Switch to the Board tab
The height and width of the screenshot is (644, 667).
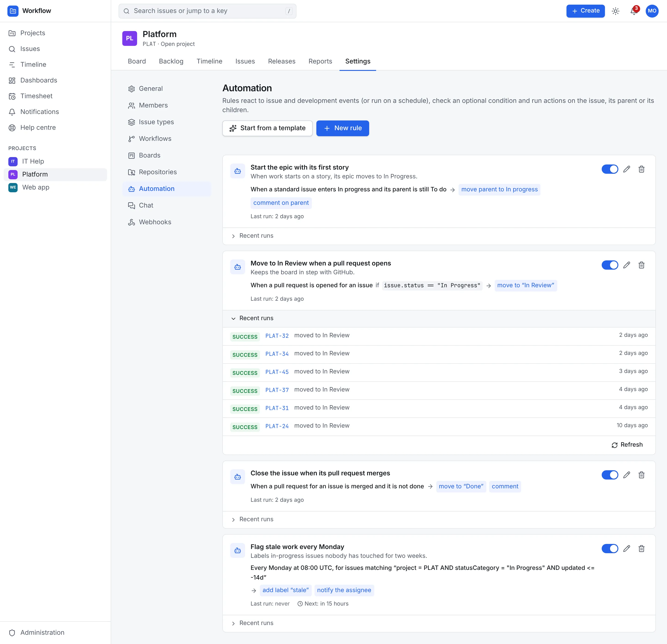tap(137, 61)
